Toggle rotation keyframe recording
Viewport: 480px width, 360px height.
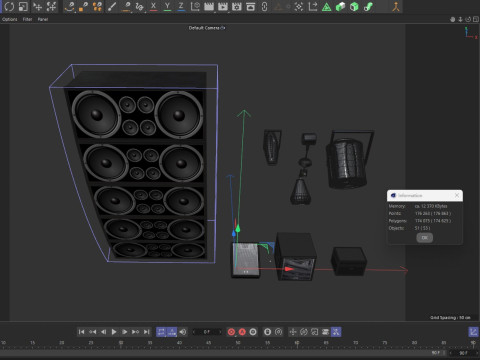(x=304, y=332)
